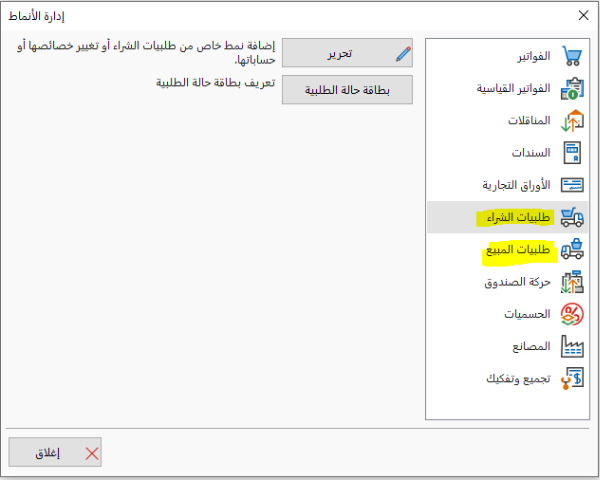Click the تحرير edit button

(x=347, y=53)
